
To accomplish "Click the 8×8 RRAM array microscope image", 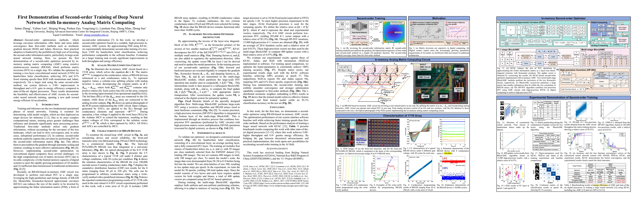I will click(x=383, y=133).
